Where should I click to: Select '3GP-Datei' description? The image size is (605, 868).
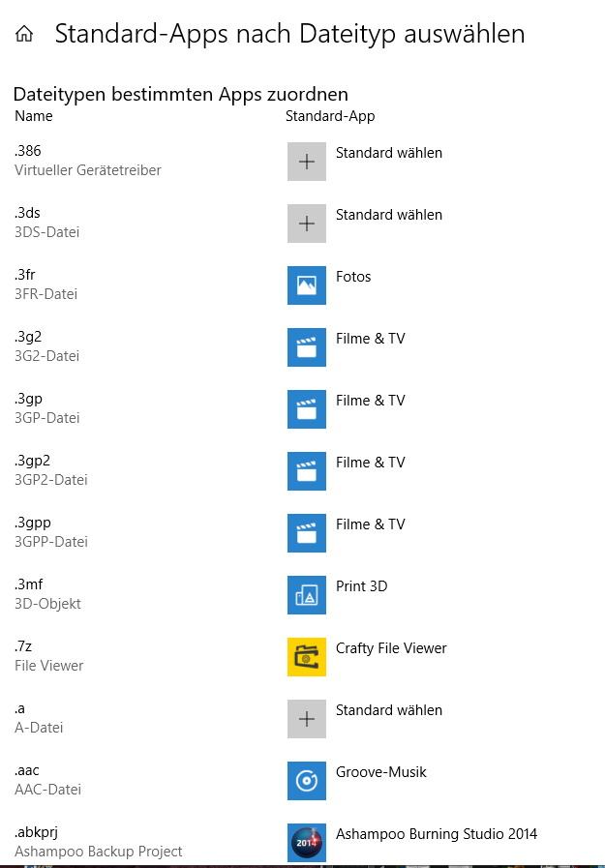pos(47,418)
